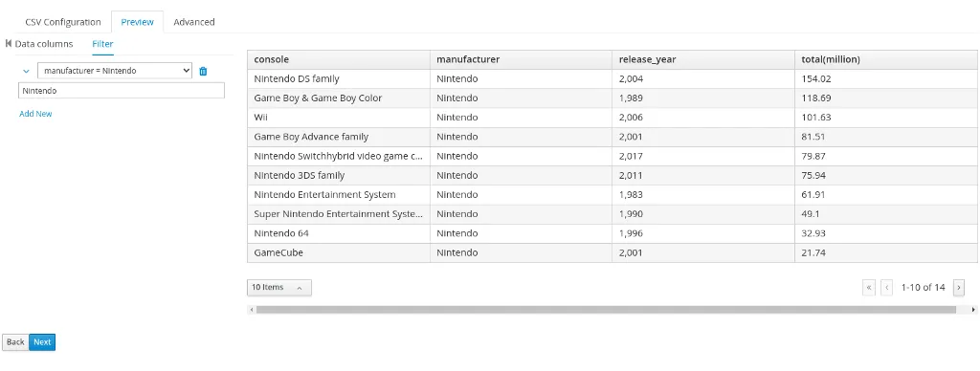Select Nintendo Switchhybrid video game cell

(x=338, y=156)
